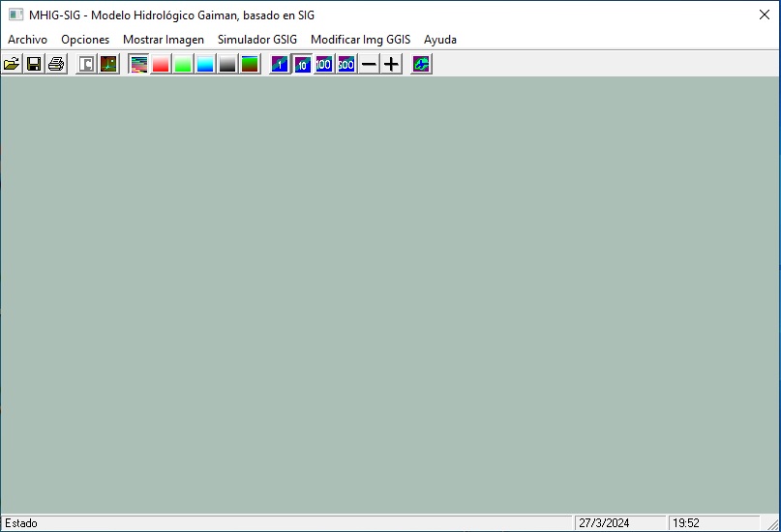Open the Ayuda menu

tap(440, 40)
